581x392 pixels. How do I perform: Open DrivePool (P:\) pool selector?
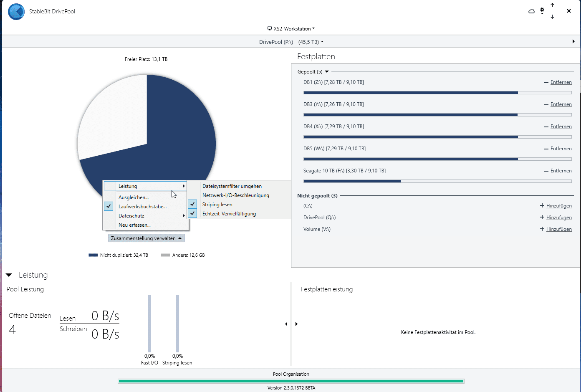point(291,42)
